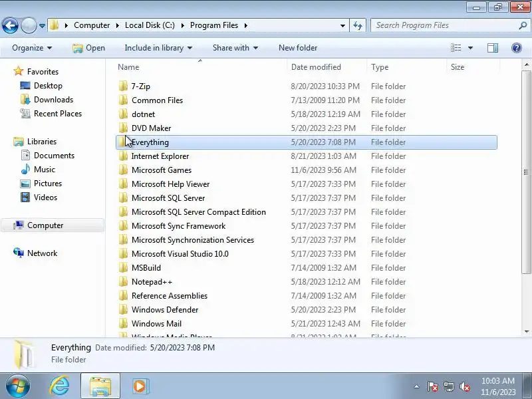This screenshot has width=532, height=399.
Task: Open the address bar history dropdown
Action: point(342,25)
